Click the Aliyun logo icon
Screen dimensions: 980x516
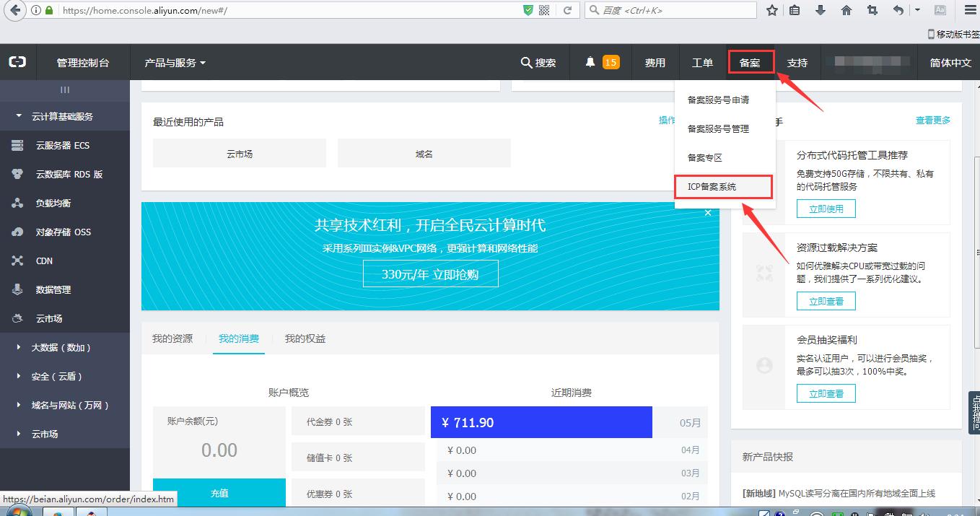click(17, 63)
